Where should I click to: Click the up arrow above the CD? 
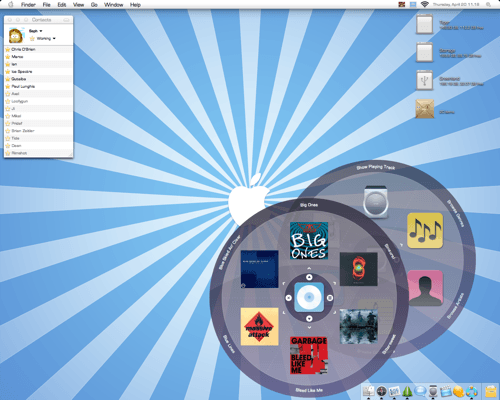309,277
